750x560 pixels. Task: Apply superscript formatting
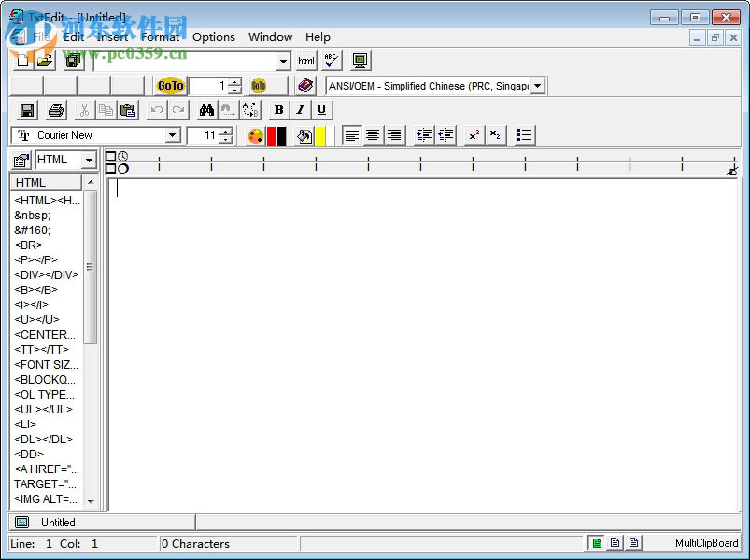(473, 135)
